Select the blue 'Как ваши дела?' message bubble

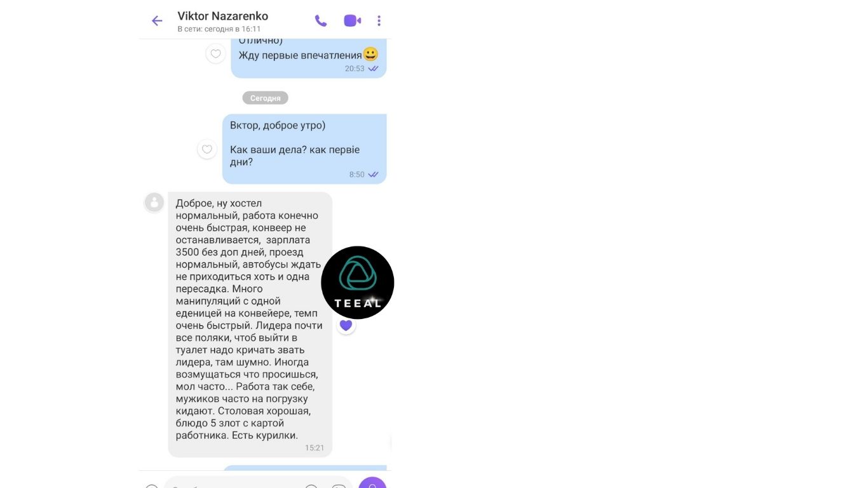pyautogui.click(x=304, y=149)
